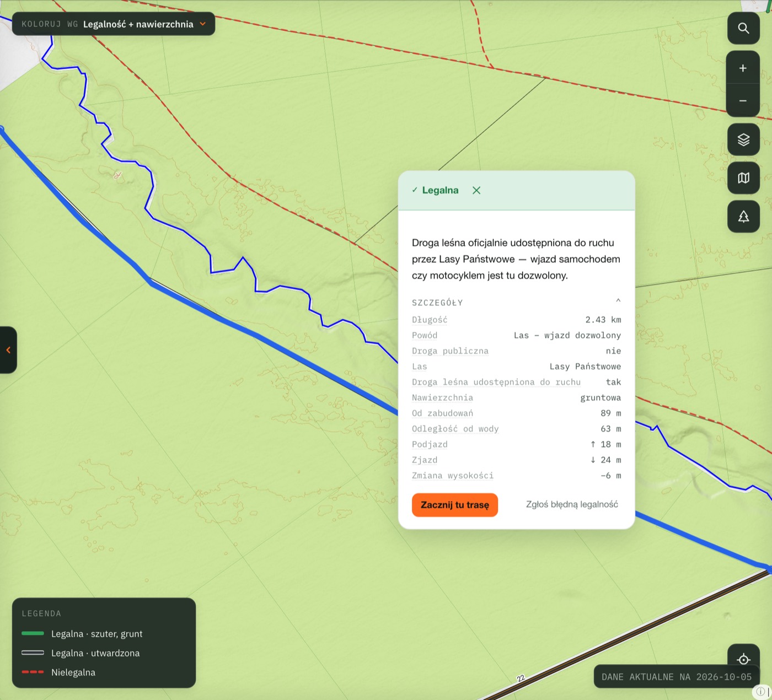Click the Legalna popup header title

pyautogui.click(x=440, y=190)
